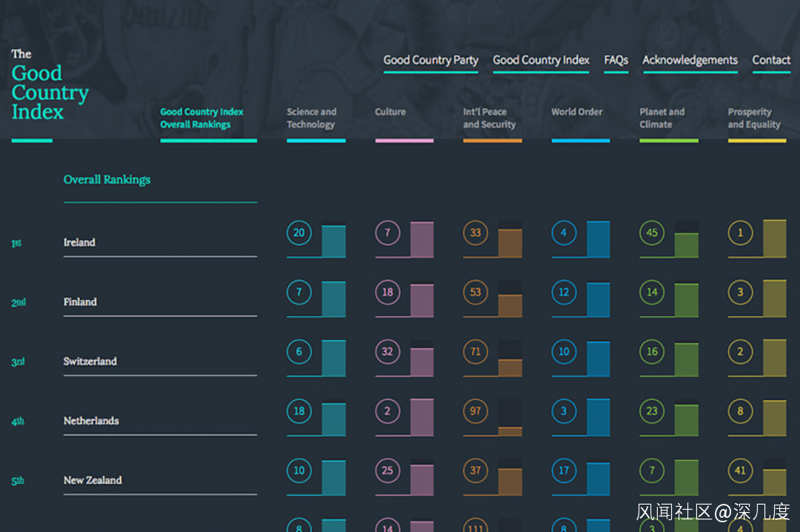Image resolution: width=800 pixels, height=532 pixels.
Task: Open the Good Country Party page
Action: tap(430, 60)
